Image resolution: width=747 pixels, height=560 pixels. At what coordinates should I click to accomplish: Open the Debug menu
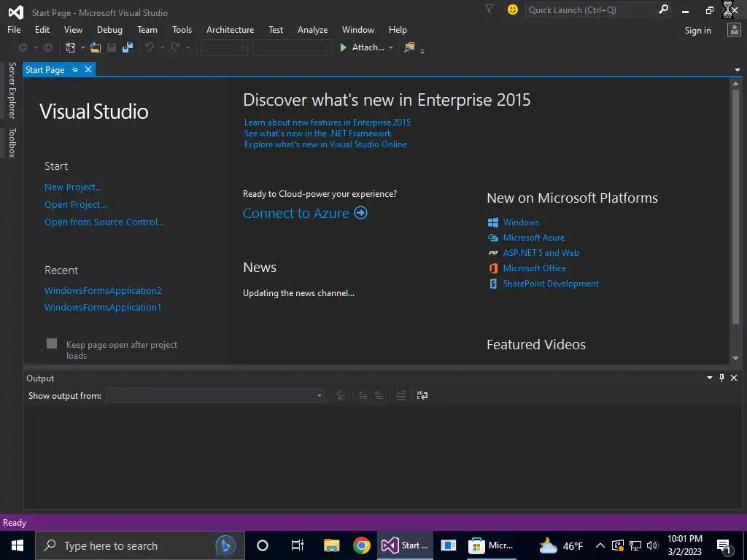pyautogui.click(x=109, y=29)
